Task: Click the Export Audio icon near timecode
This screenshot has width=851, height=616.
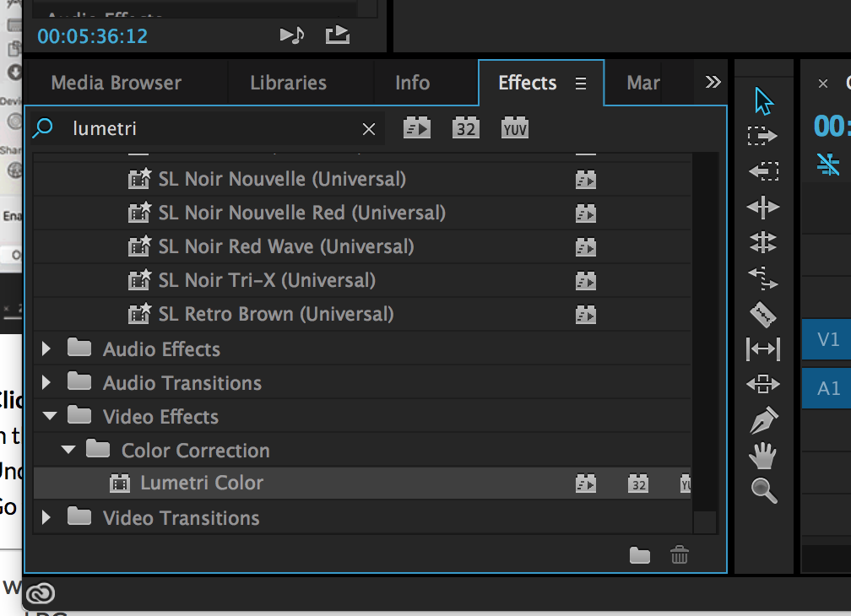Action: [x=337, y=35]
